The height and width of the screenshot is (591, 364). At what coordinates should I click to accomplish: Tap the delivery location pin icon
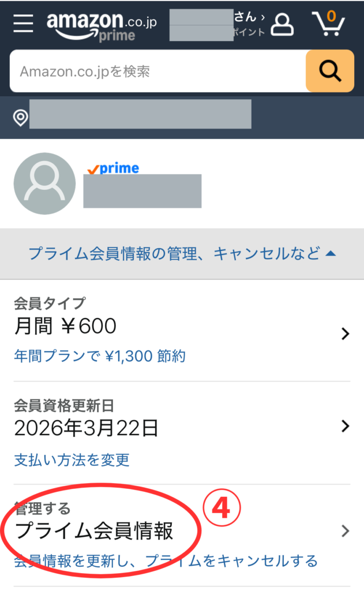pos(21,118)
